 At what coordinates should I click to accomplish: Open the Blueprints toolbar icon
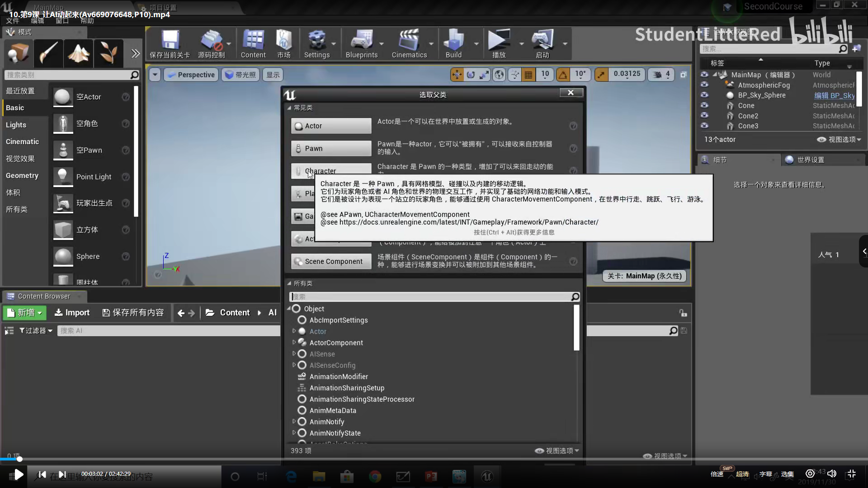[362, 44]
